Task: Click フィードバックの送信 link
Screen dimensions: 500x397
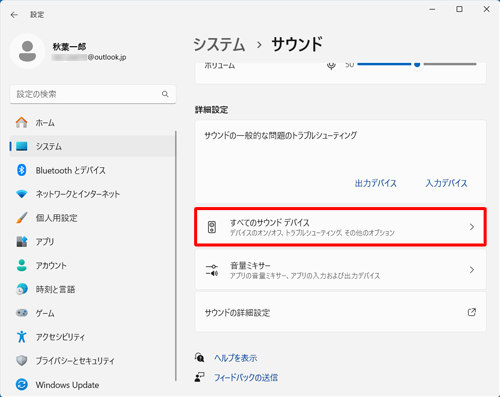Action: (x=246, y=377)
